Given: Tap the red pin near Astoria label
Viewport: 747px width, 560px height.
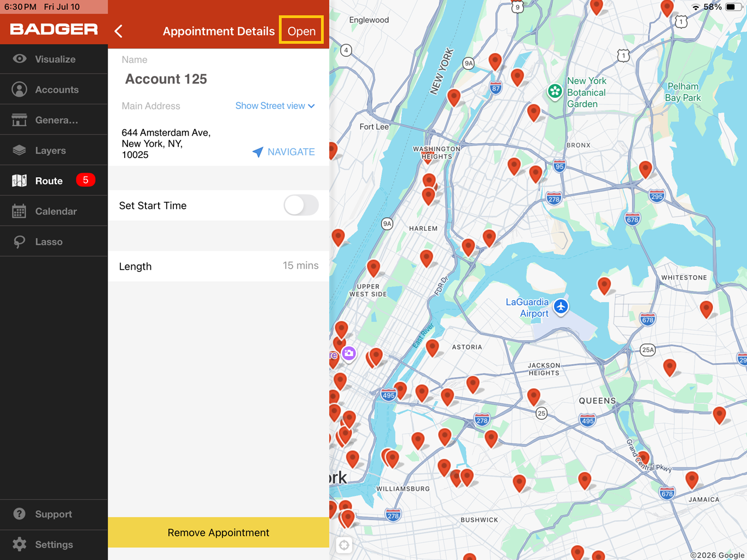Looking at the screenshot, I should tap(433, 347).
